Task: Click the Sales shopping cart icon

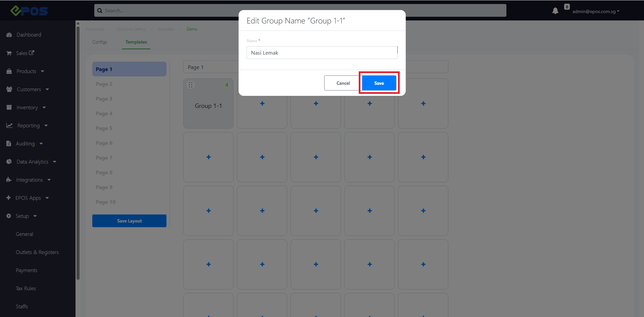Action: tap(9, 53)
